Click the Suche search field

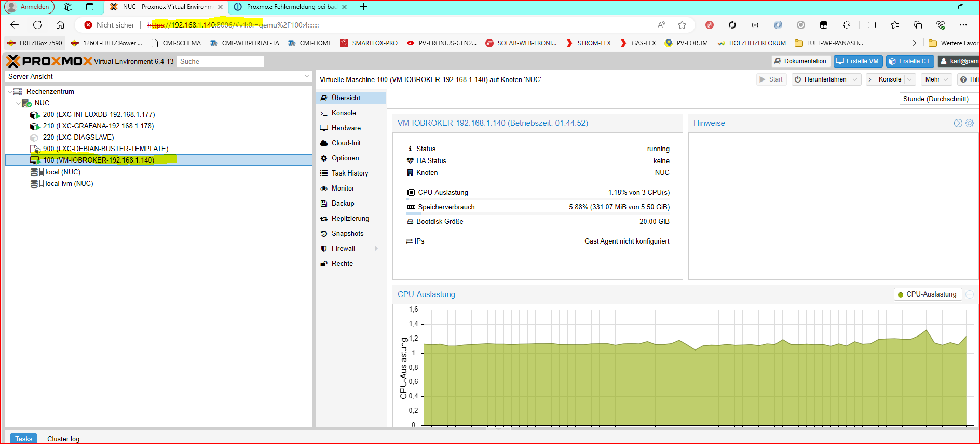click(220, 61)
